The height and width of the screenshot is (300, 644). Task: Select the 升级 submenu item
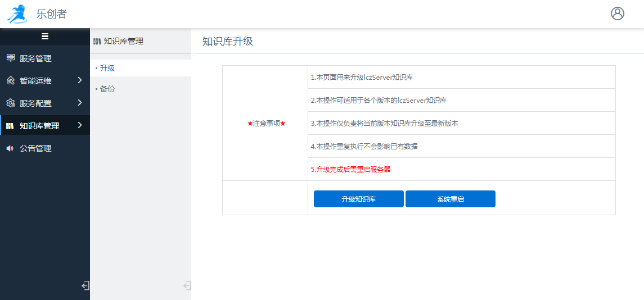click(x=107, y=68)
